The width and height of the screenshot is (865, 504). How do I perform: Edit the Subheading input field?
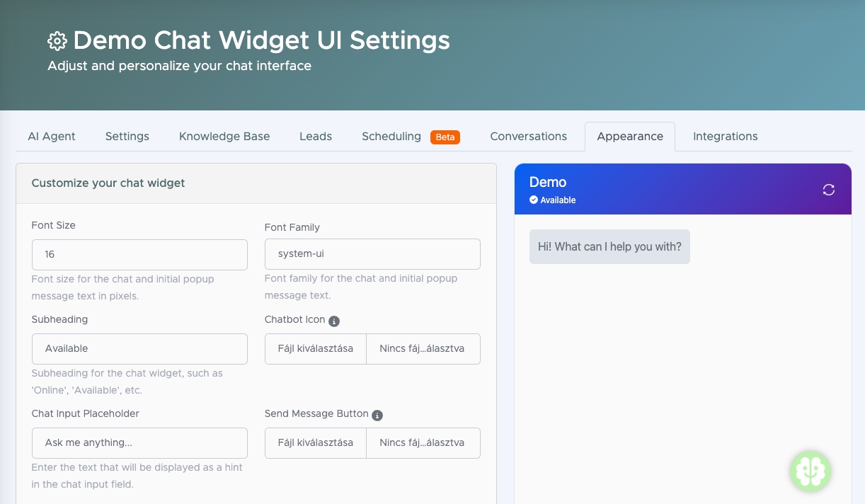coord(139,349)
